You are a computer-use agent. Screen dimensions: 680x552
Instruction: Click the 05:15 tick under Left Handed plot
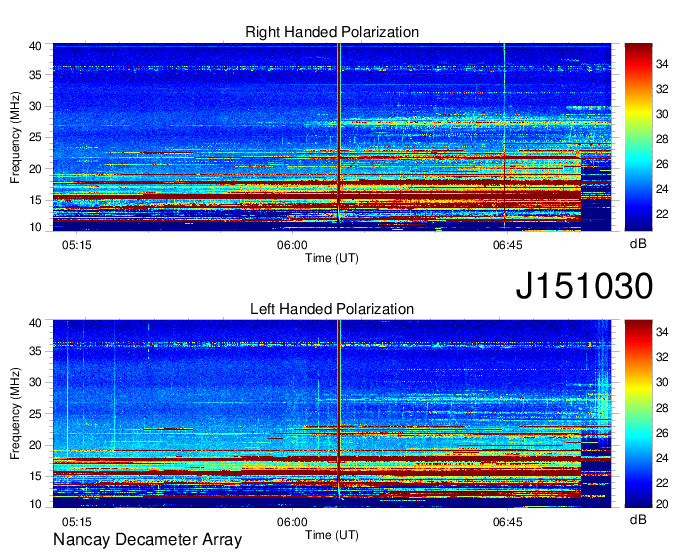coord(77,522)
